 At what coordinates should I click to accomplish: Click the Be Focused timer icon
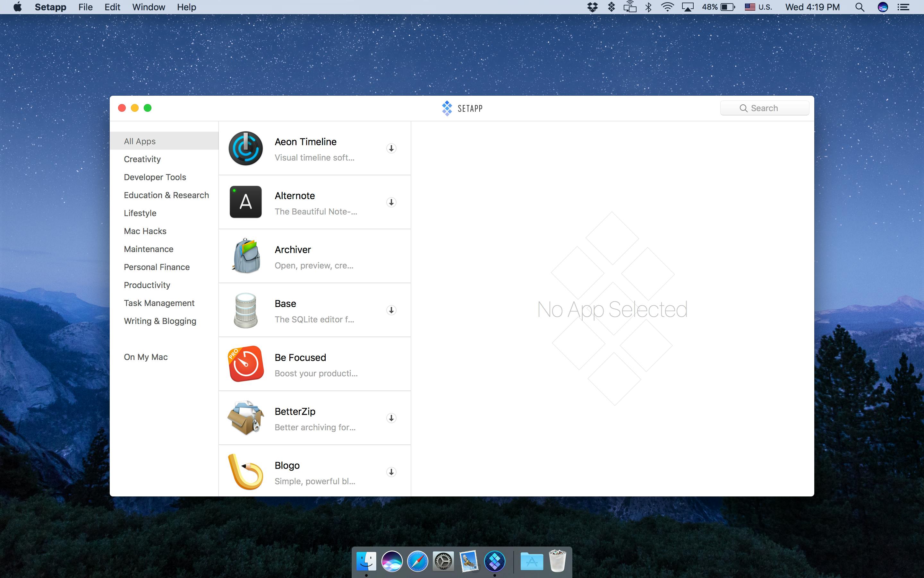tap(246, 364)
